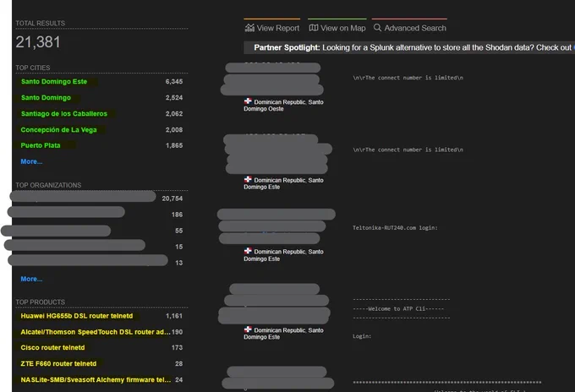Click the 2,062 city count

point(174,113)
